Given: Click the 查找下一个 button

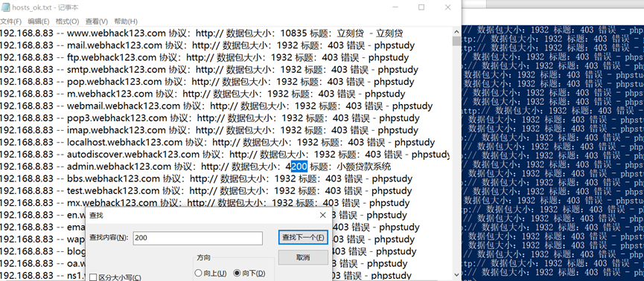Looking at the screenshot, I should click(303, 238).
